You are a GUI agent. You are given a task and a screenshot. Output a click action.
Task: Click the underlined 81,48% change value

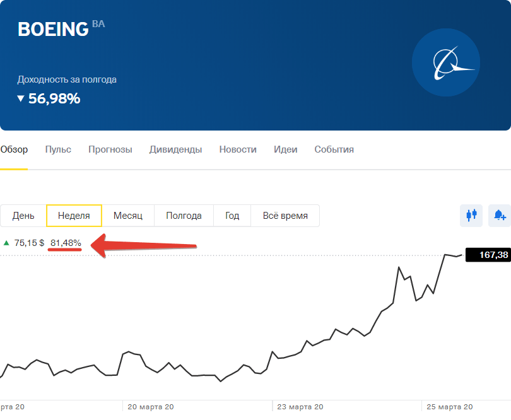(66, 243)
